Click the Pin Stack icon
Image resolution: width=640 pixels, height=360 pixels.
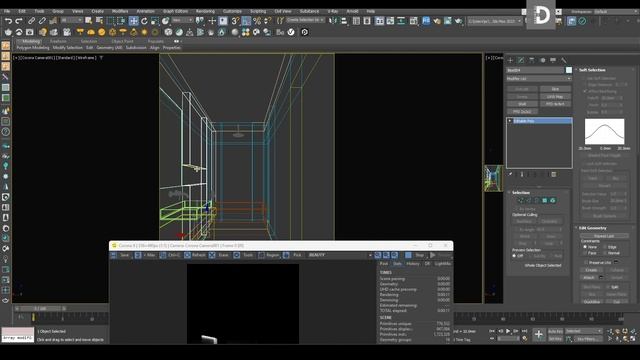point(510,174)
